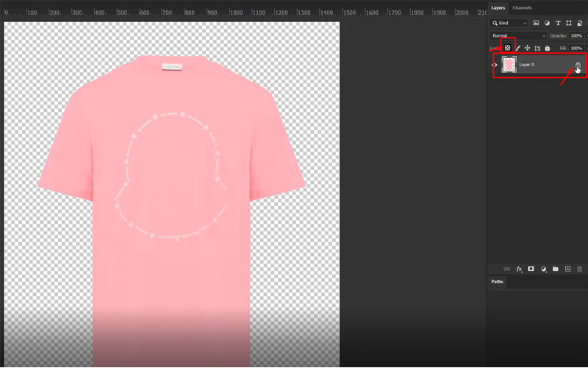Click the link layers icon

[x=506, y=269]
